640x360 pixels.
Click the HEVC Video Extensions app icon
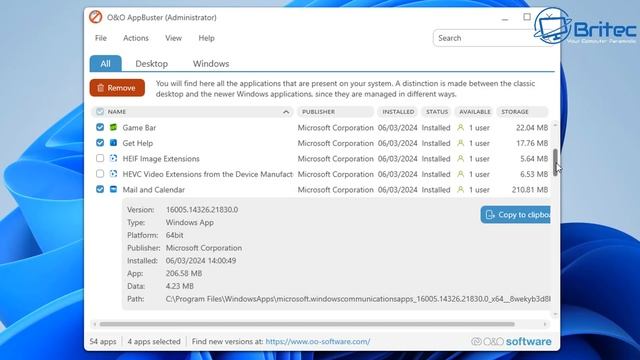pos(113,174)
